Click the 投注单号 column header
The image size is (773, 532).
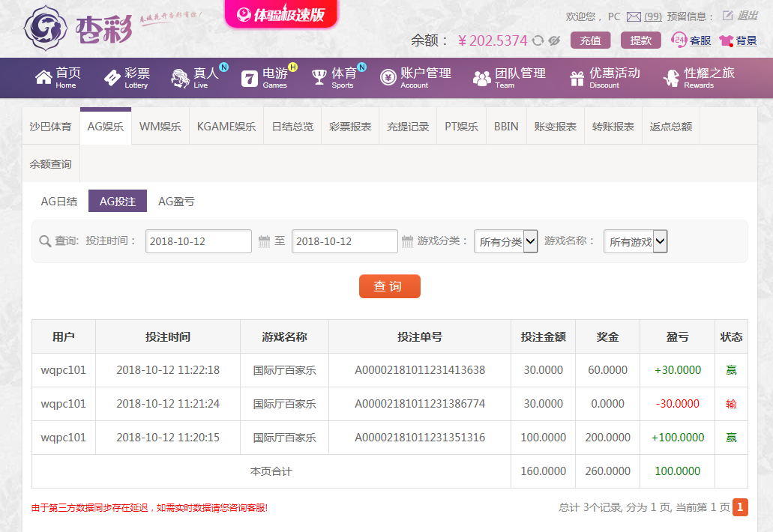coord(420,337)
